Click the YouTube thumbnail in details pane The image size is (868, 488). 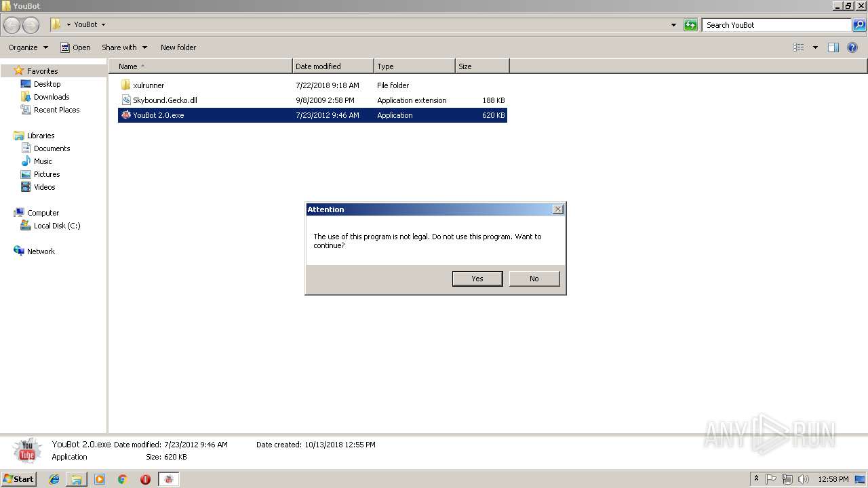(27, 451)
